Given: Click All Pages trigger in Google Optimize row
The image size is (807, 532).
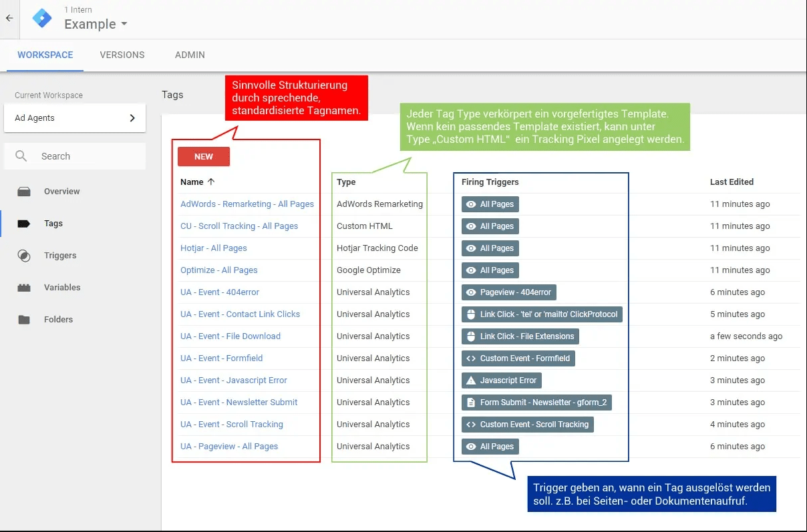Looking at the screenshot, I should tap(490, 270).
